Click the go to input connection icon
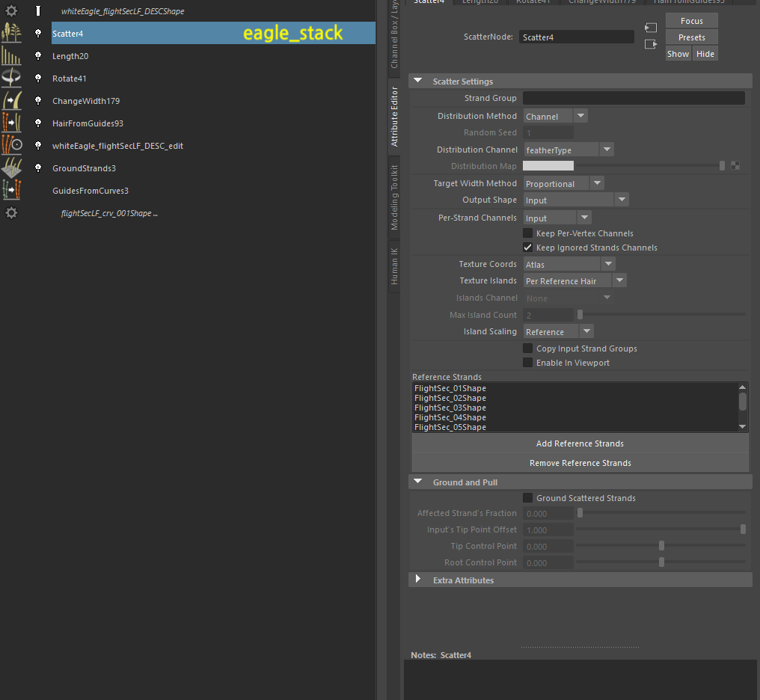The width and height of the screenshot is (760, 700). pyautogui.click(x=651, y=28)
